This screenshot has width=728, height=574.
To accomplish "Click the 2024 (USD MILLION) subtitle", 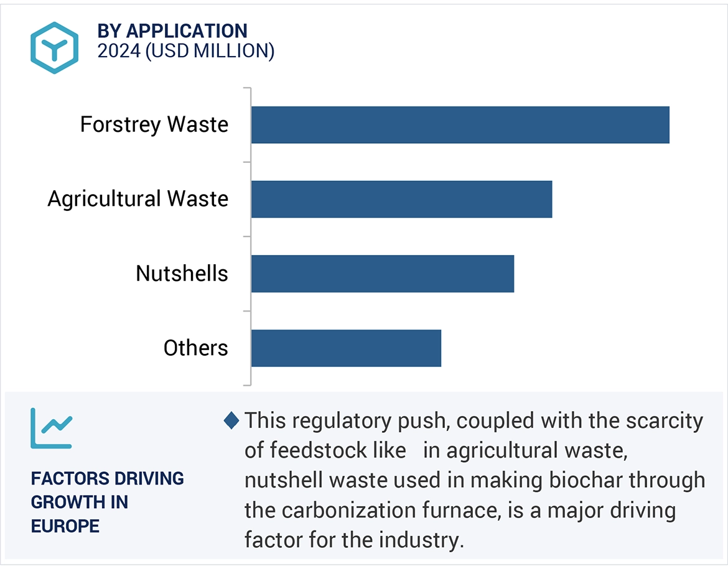I will [185, 51].
